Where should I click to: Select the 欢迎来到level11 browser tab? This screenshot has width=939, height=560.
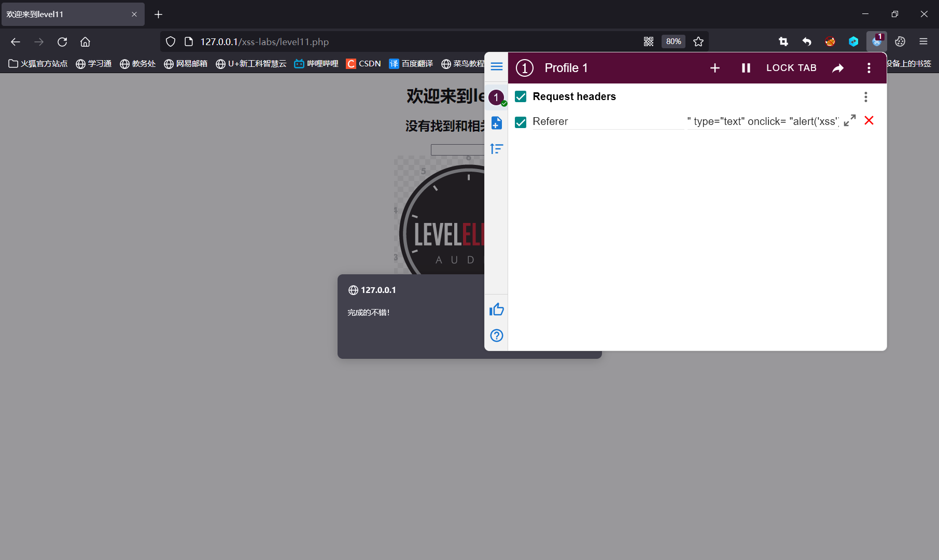(67, 14)
